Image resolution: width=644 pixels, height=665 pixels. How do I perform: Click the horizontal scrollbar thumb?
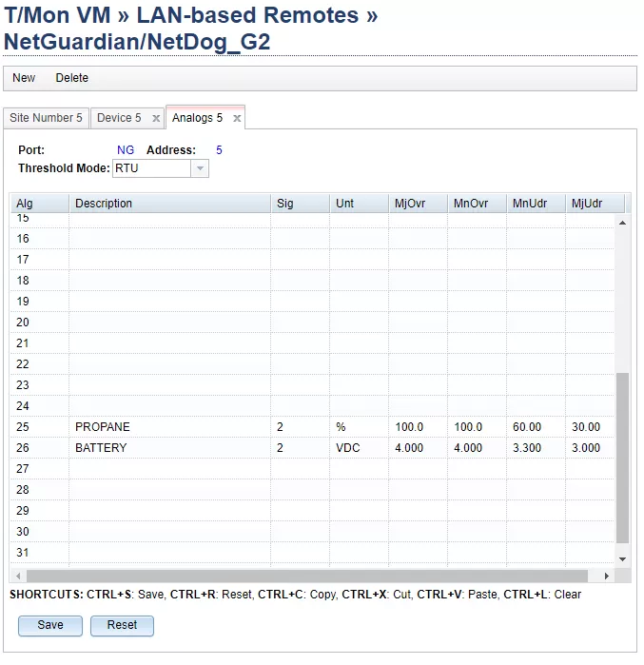tap(304, 576)
